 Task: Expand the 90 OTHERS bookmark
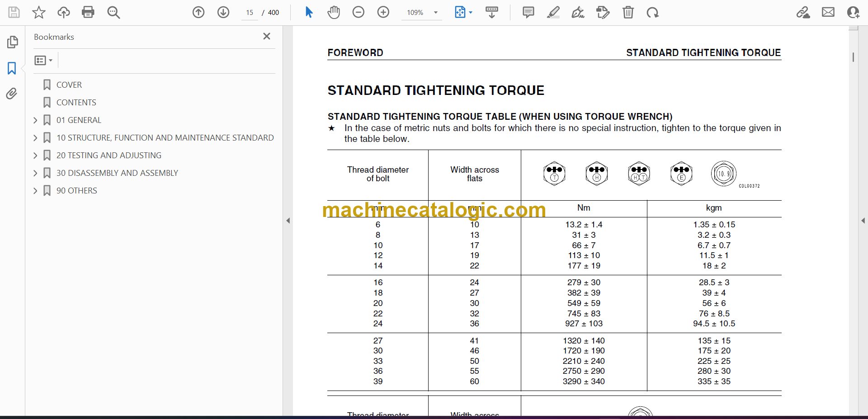(x=35, y=190)
